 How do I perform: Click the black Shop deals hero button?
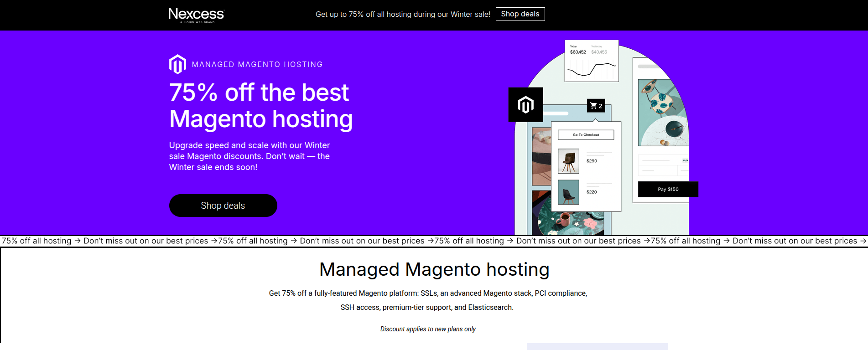[x=223, y=206]
